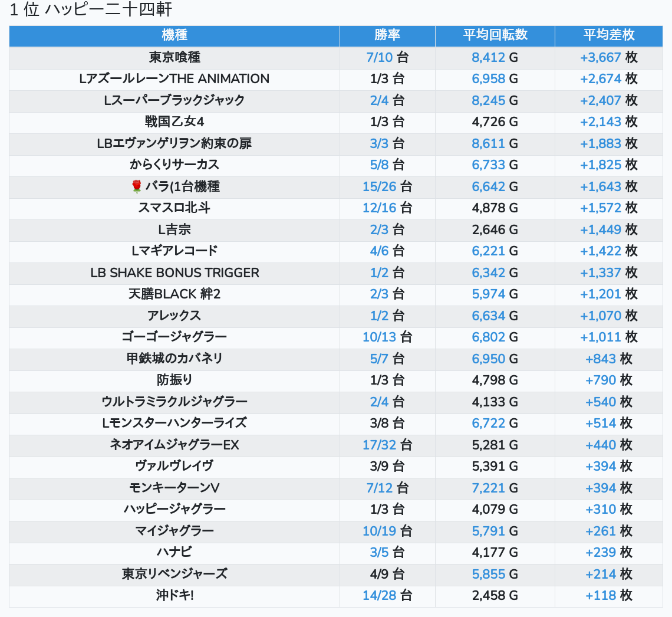This screenshot has height=617, width=672.
Task: Click 7,221 G rotations for モンキーターンV
Action: click(x=488, y=488)
